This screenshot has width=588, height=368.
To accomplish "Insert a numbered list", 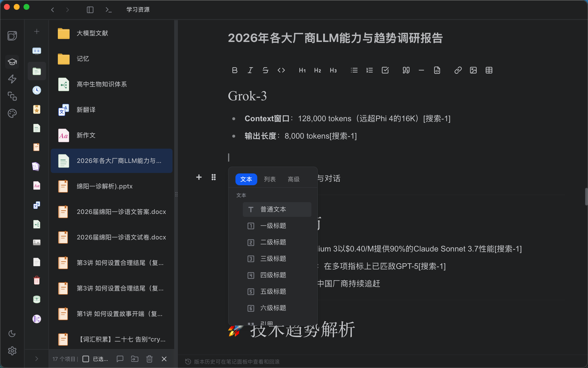I will point(369,70).
